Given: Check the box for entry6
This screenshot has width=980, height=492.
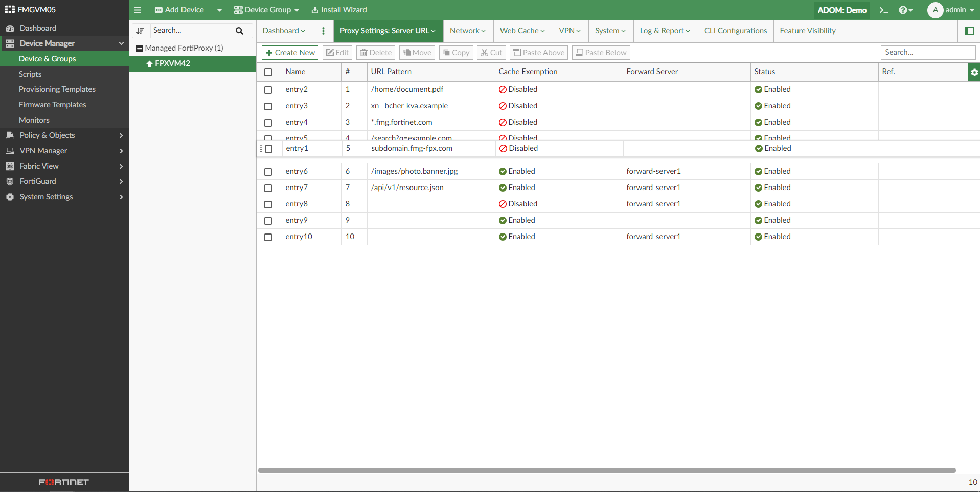Looking at the screenshot, I should 268,172.
